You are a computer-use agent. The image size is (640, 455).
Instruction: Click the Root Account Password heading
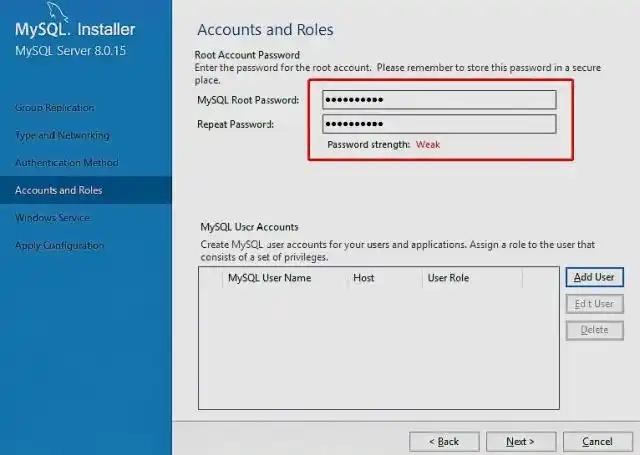click(x=247, y=55)
